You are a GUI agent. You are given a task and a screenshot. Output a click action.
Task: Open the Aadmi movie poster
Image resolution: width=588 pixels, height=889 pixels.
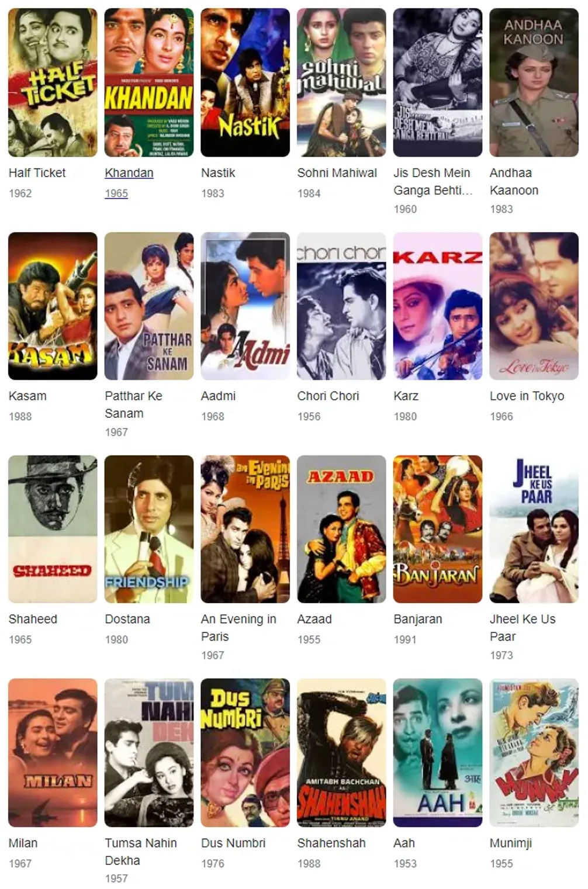(245, 306)
